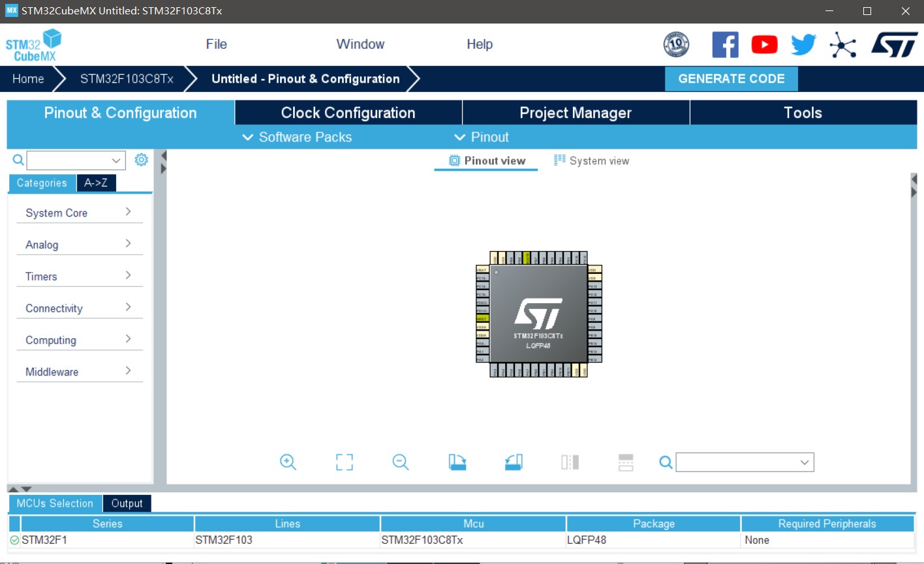Viewport: 924px width, 564px height.
Task: Click the STM32CubeMX logo
Action: (34, 45)
